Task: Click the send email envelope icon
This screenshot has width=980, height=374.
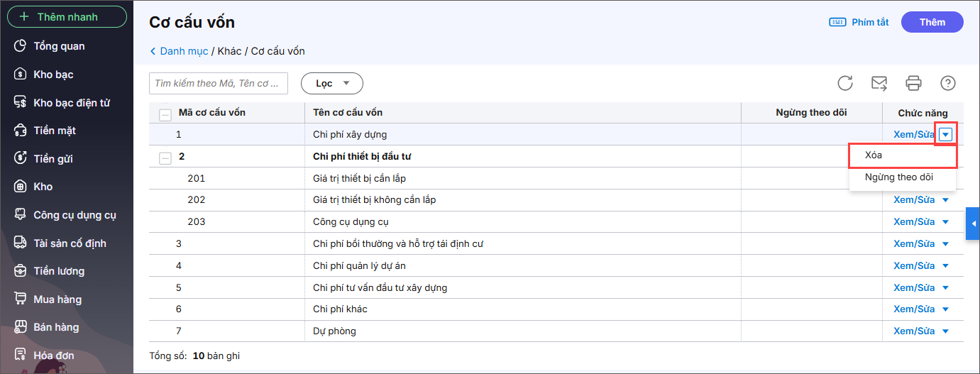Action: (x=879, y=83)
